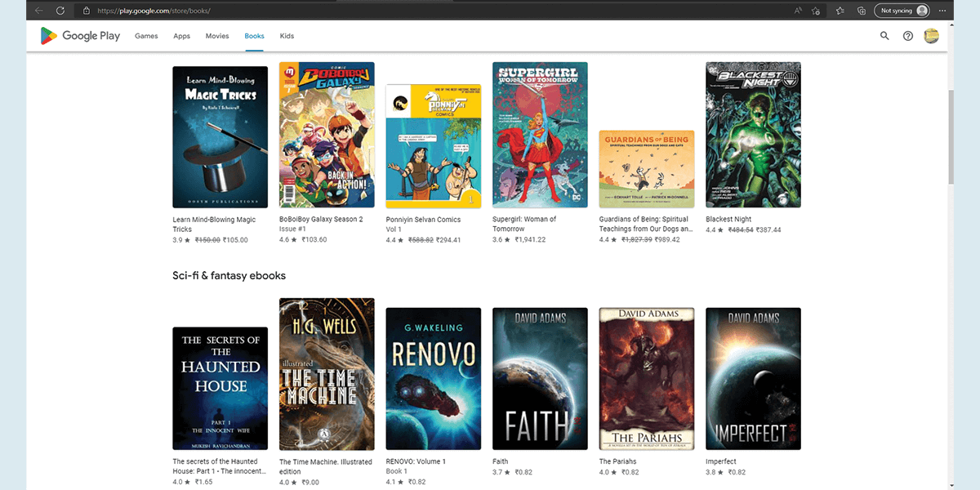Open the browser settings menu

942,11
